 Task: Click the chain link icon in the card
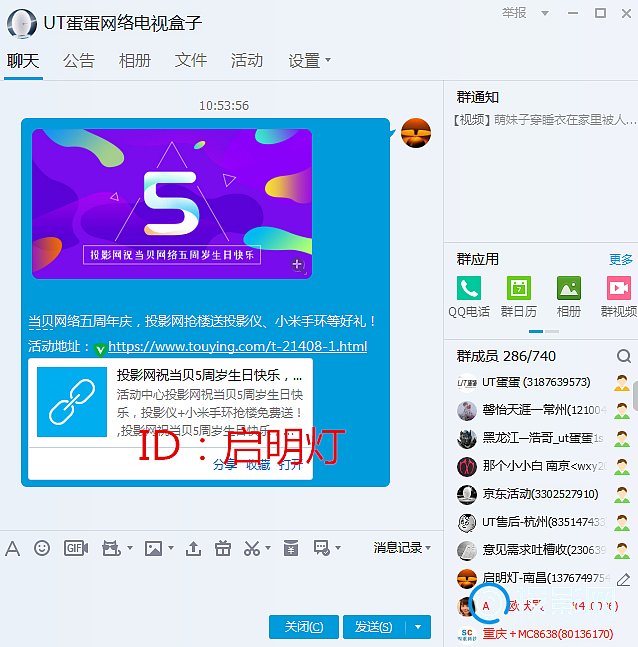(72, 401)
